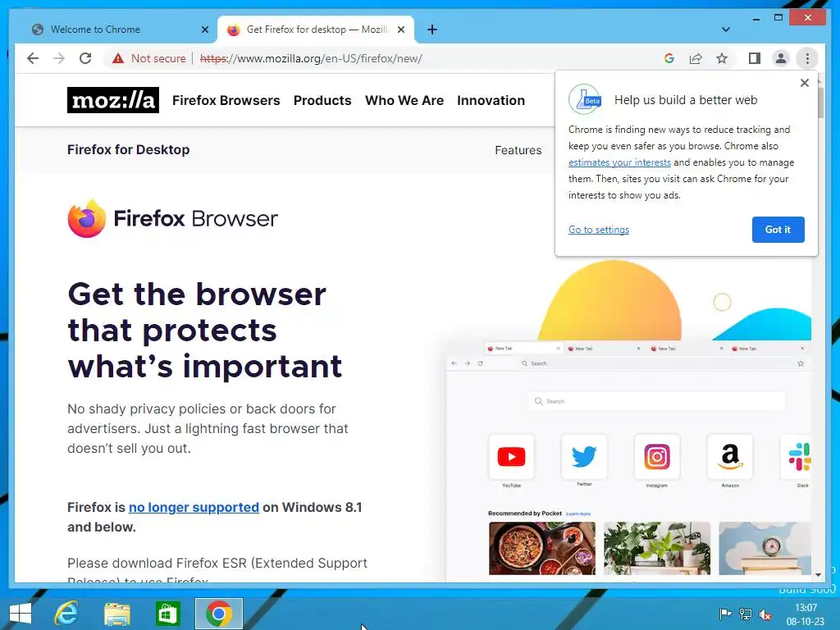Open the Products menu
This screenshot has height=630, width=840.
(x=322, y=100)
